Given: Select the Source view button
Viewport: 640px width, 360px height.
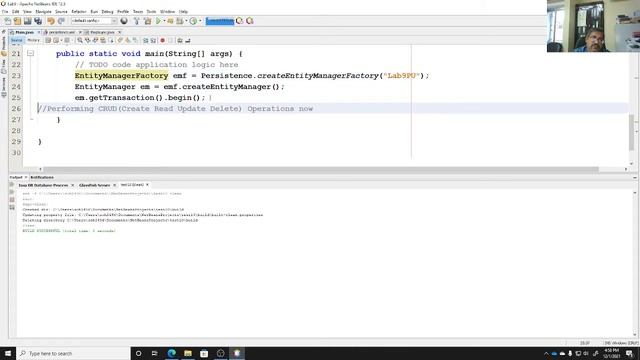Looking at the screenshot, I should [17, 40].
